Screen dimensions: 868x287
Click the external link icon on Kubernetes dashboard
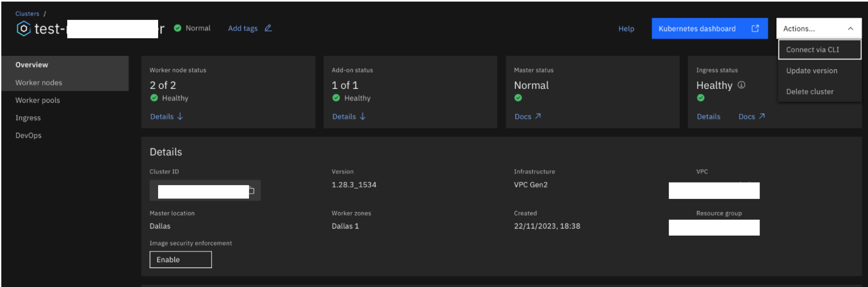[755, 29]
